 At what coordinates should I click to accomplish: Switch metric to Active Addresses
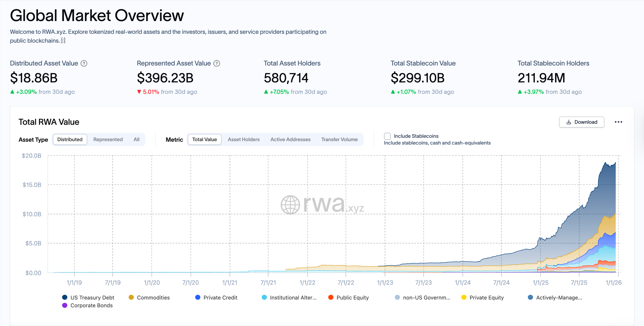tap(290, 140)
